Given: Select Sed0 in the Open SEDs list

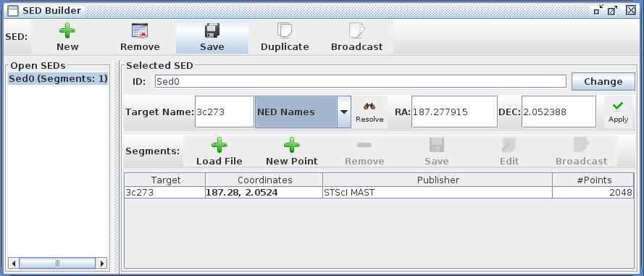Looking at the screenshot, I should coord(58,79).
